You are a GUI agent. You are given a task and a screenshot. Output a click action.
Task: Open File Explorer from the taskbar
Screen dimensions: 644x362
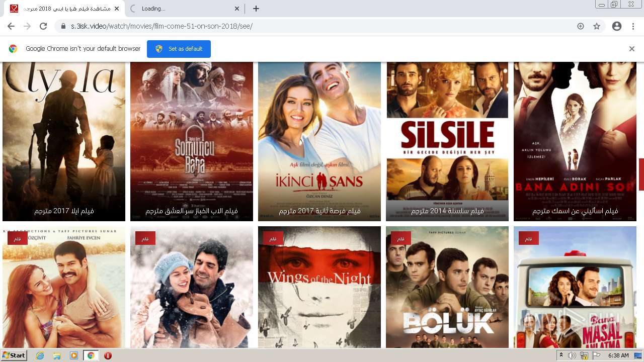(57, 355)
